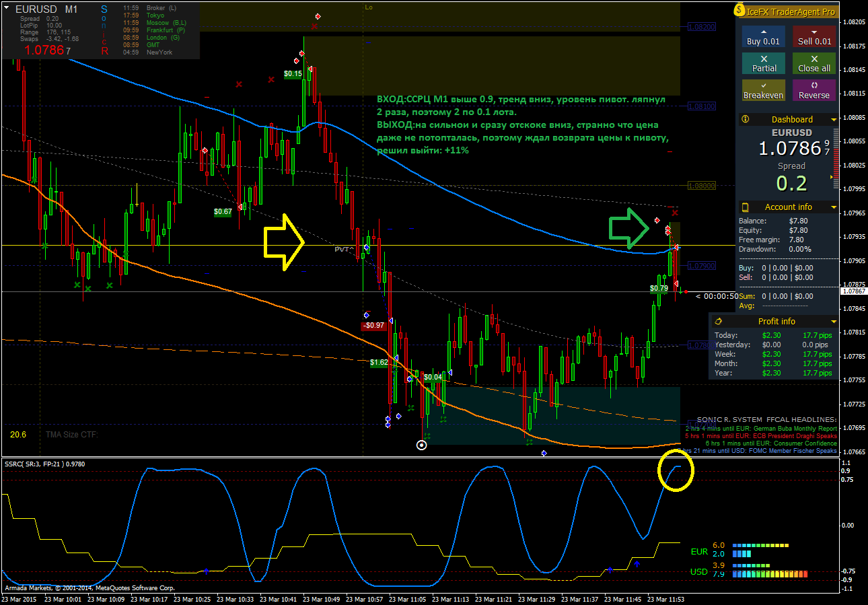This screenshot has width=868, height=605.
Task: Click the Tokyo session time row
Action: point(145,15)
